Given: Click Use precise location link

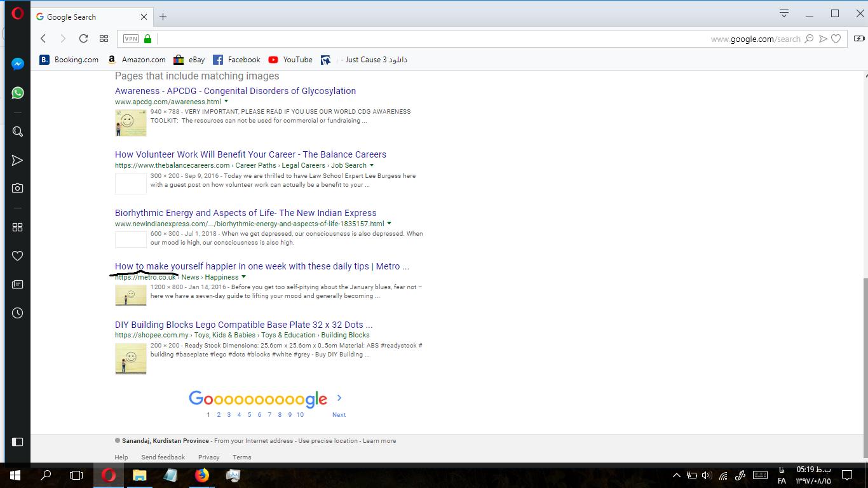Looking at the screenshot, I should click(x=328, y=441).
